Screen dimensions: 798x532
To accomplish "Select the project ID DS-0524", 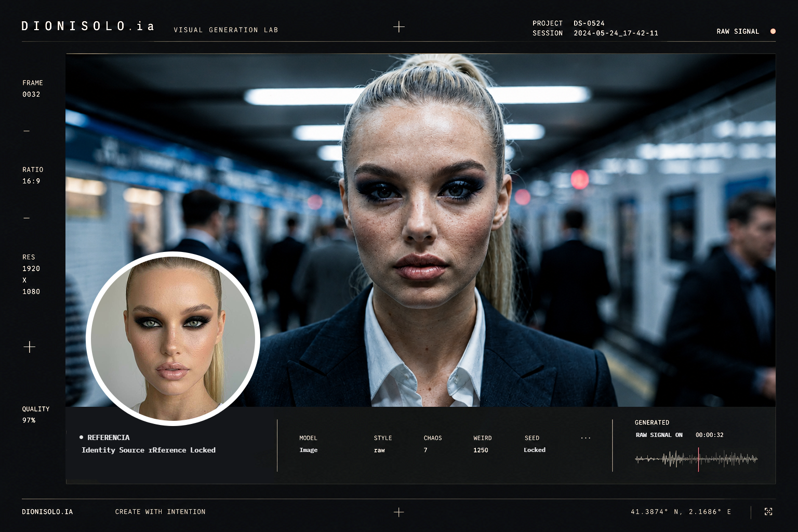I will coord(589,23).
